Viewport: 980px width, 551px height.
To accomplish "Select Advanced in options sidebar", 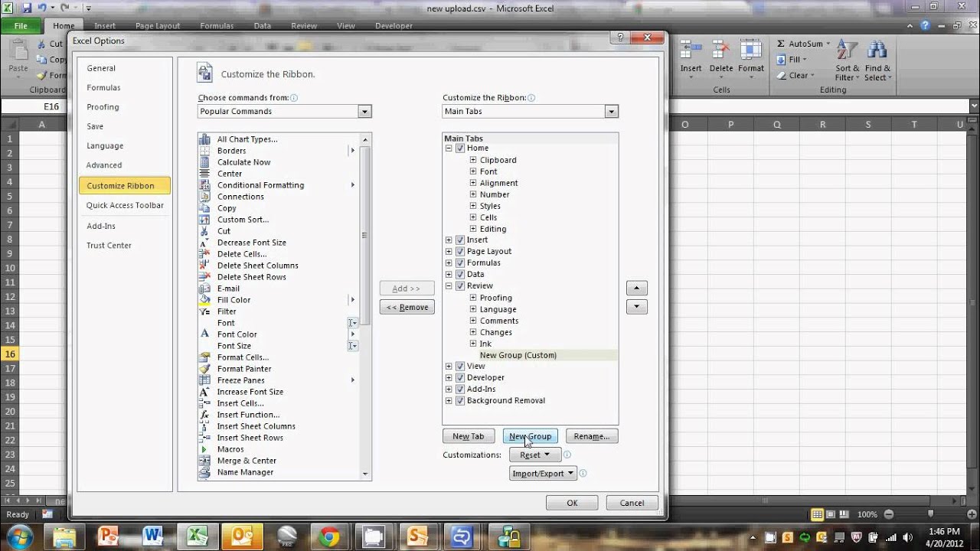I will (104, 165).
